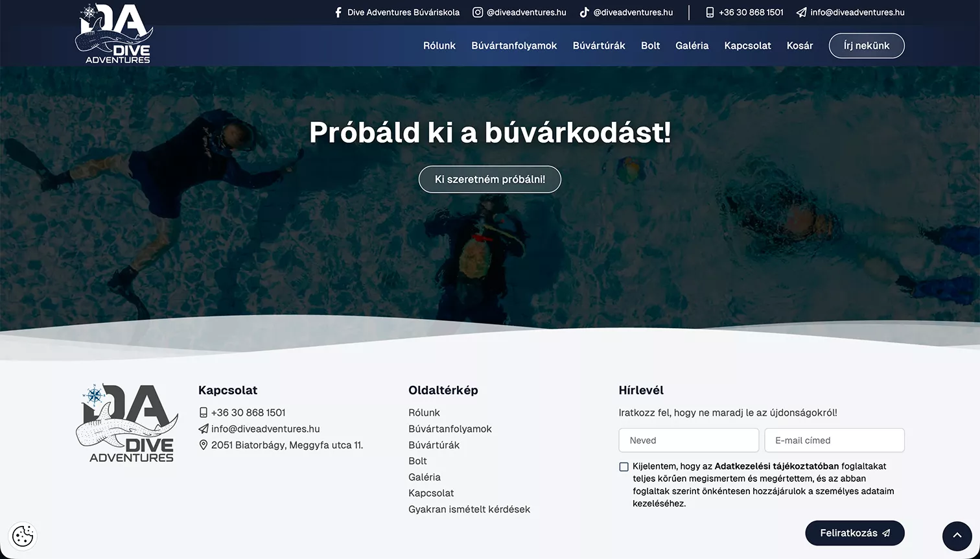Open Bolt in the footer sitemap

pos(417,461)
